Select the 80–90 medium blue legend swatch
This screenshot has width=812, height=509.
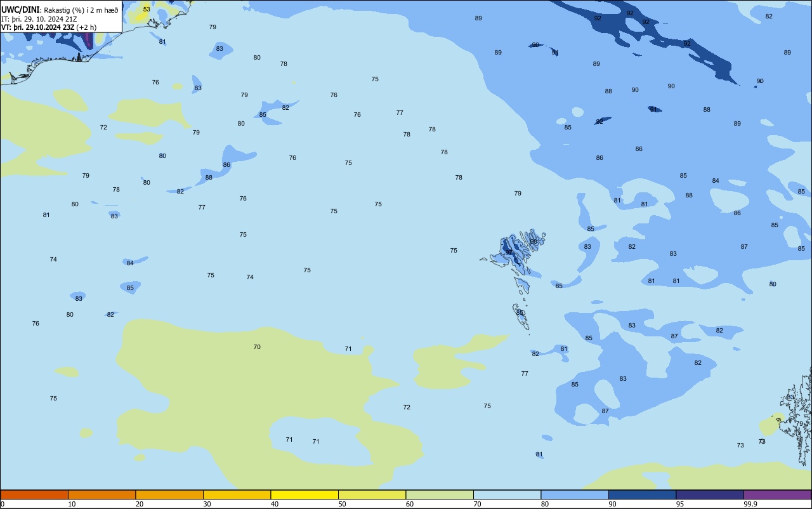(x=575, y=494)
